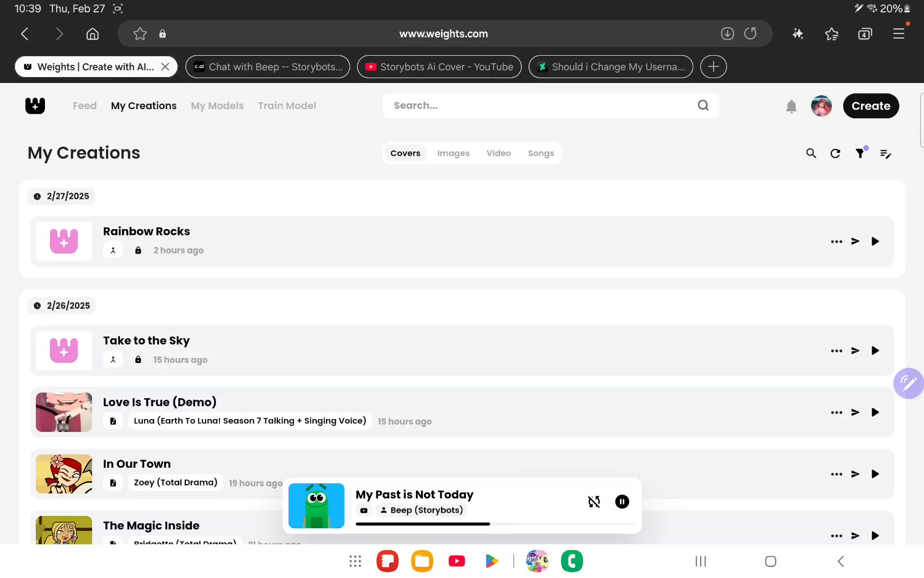
Task: Open a new browser tab
Action: click(x=713, y=67)
